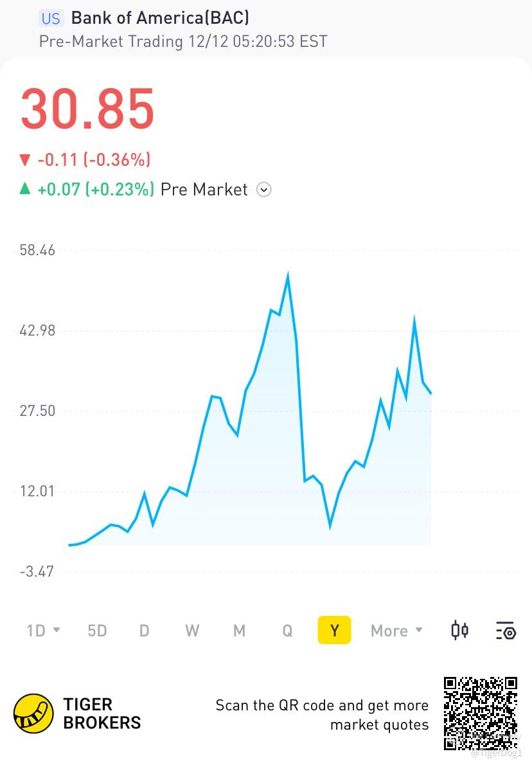Expand the More timeframes dropdown
This screenshot has height=765, width=532.
pyautogui.click(x=396, y=631)
